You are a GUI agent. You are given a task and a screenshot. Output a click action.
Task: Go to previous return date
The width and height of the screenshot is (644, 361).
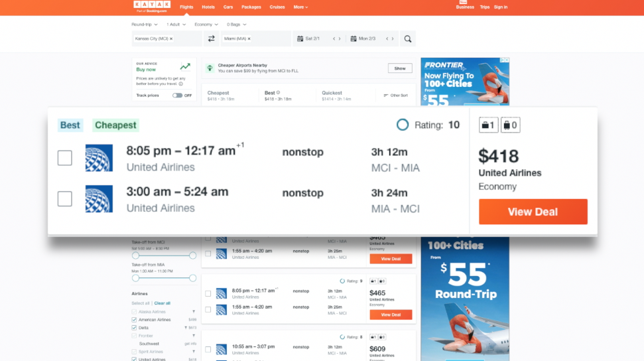pyautogui.click(x=387, y=38)
